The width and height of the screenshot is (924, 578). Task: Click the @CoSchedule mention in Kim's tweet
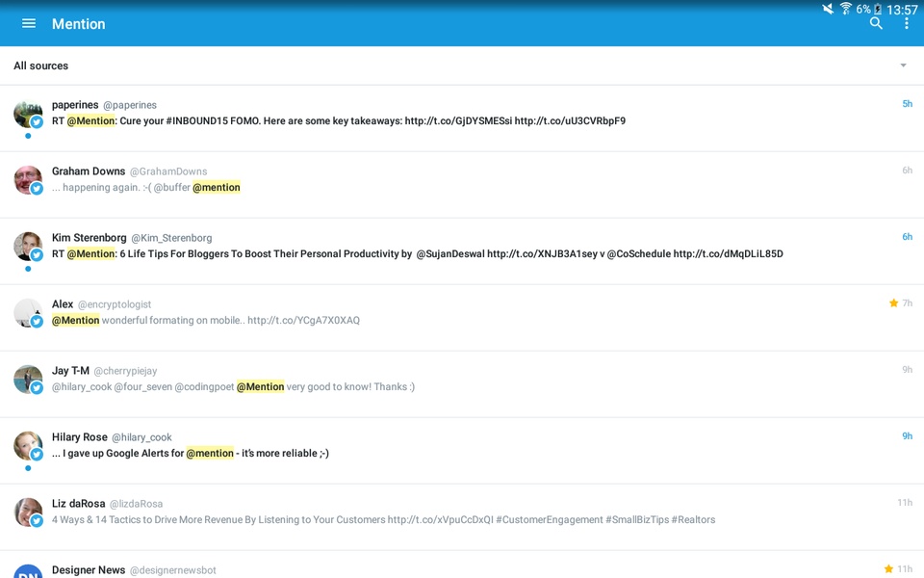tap(639, 254)
